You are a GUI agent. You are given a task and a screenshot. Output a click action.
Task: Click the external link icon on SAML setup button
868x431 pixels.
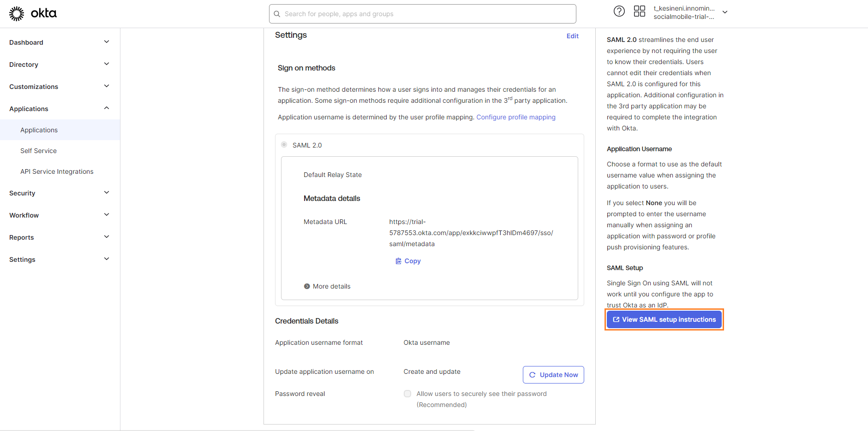point(616,319)
